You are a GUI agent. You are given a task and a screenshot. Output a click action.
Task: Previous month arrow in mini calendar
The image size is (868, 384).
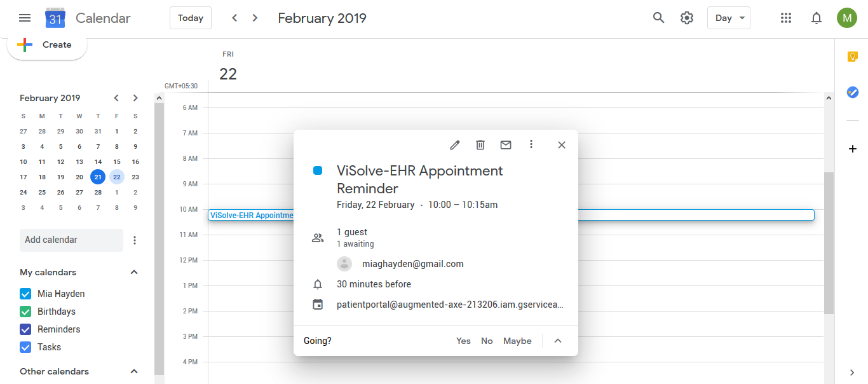(x=116, y=98)
